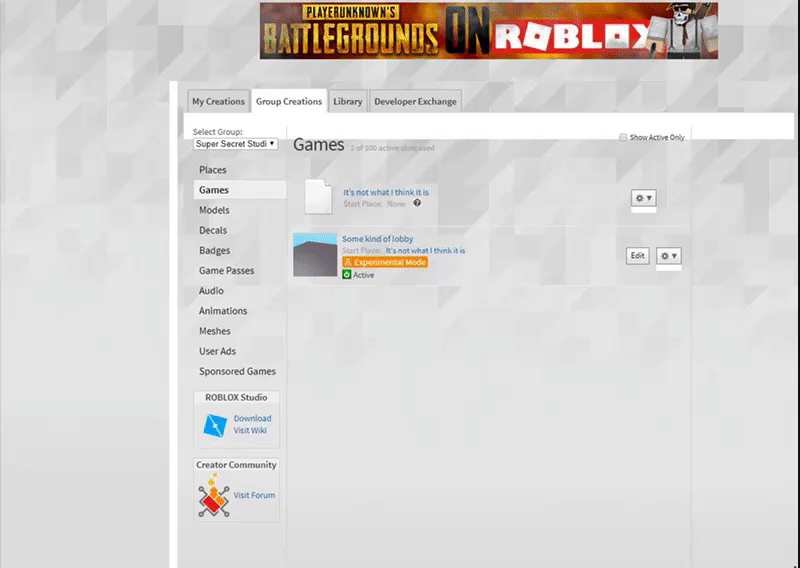The height and width of the screenshot is (568, 800).
Task: Open the "It's not what I think it is" game title link
Action: click(386, 192)
